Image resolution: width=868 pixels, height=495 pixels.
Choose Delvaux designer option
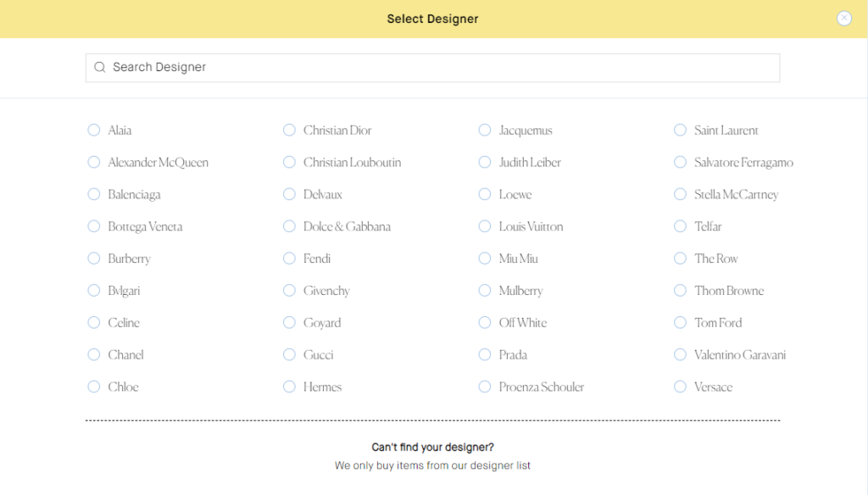point(290,194)
